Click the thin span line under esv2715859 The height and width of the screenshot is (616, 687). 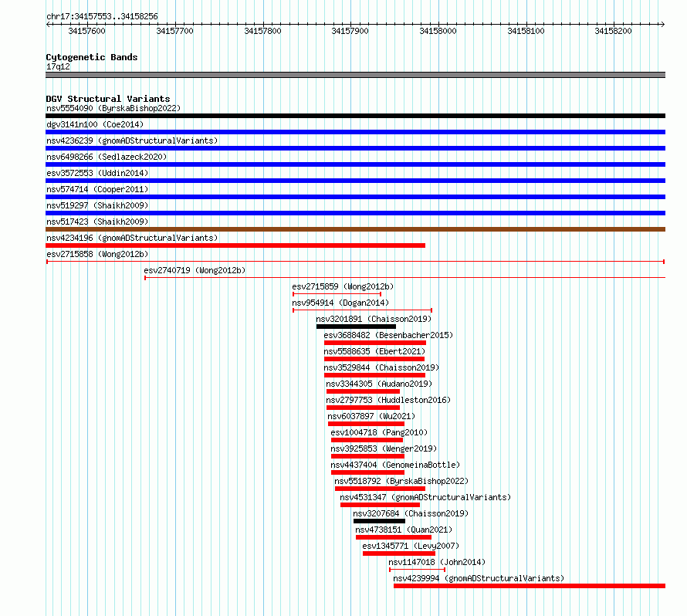pyautogui.click(x=337, y=294)
